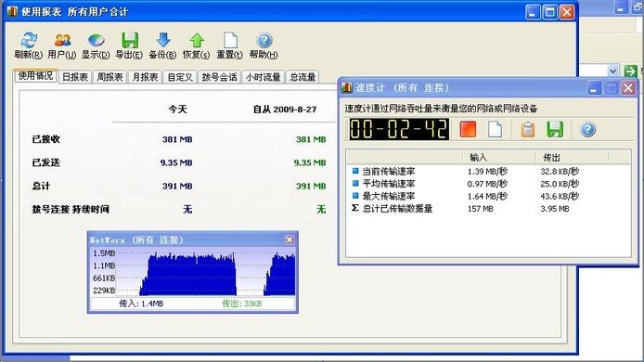The height and width of the screenshot is (362, 644).
Task: Switch to the 自定义 tab
Action: pyautogui.click(x=180, y=77)
